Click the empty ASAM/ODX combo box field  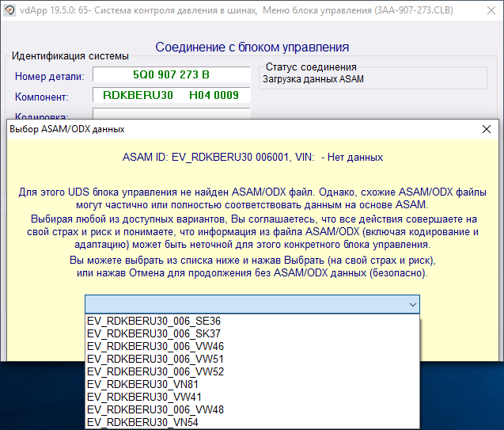pyautogui.click(x=245, y=305)
